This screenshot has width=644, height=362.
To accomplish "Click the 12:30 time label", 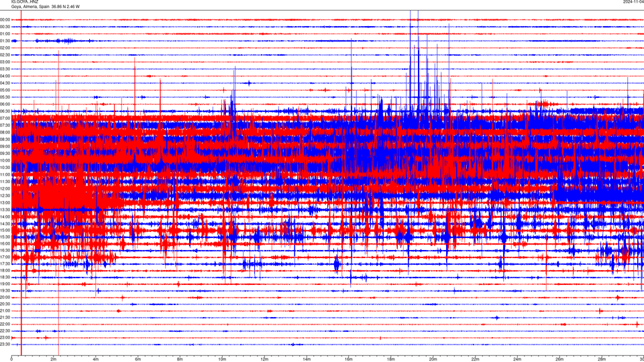I will pyautogui.click(x=5, y=196).
